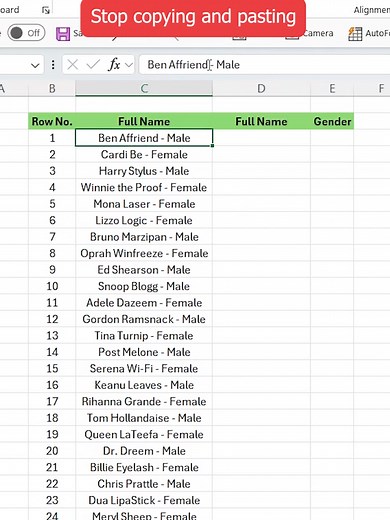
Task: Confirm the entry with the checkmark icon
Action: tap(93, 65)
